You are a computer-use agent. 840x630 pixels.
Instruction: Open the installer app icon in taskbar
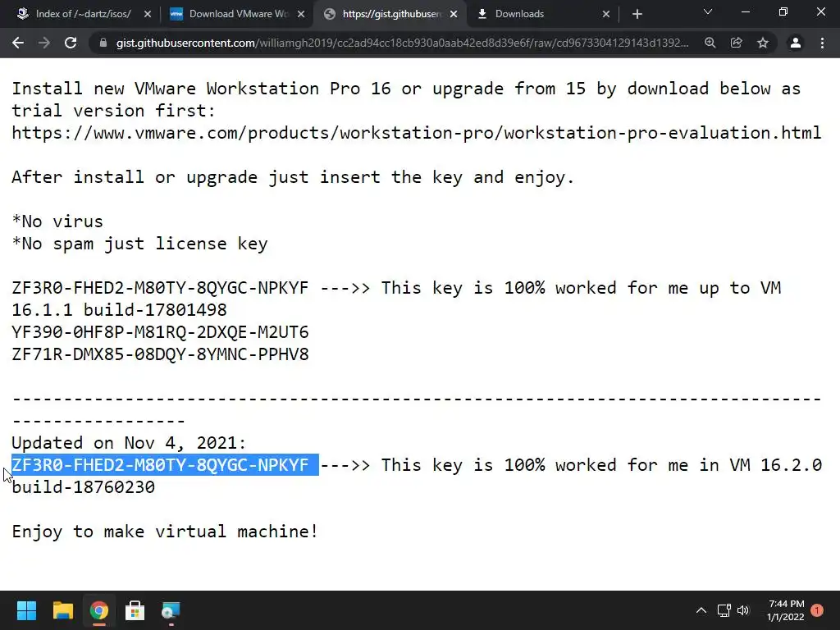pyautogui.click(x=171, y=610)
